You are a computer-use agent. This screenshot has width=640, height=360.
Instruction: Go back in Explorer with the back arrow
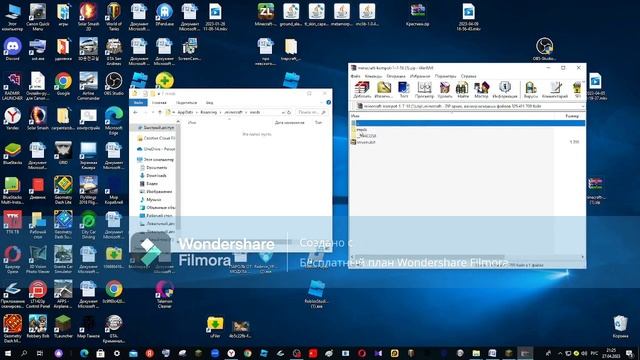click(136, 112)
